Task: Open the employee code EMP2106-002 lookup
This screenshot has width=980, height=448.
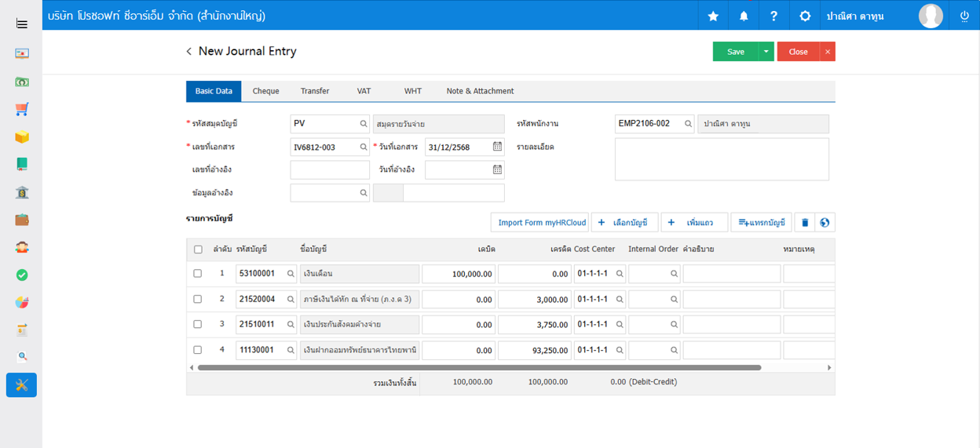Action: point(688,124)
